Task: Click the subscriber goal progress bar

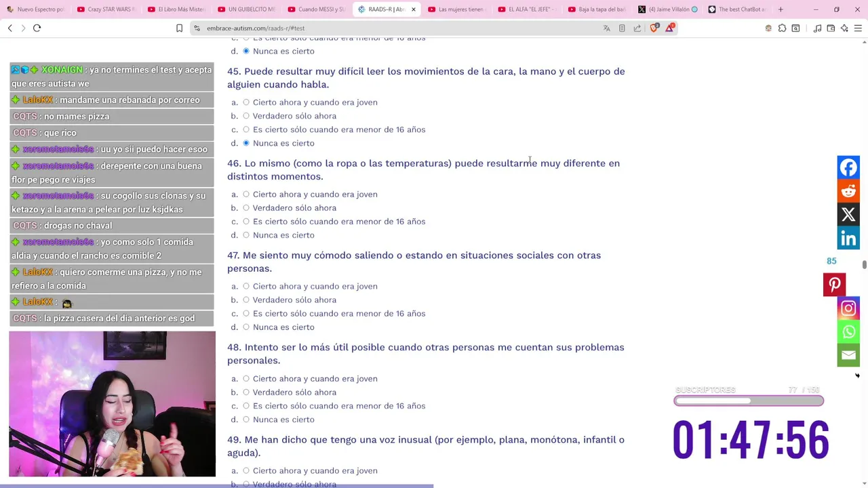Action: click(749, 401)
